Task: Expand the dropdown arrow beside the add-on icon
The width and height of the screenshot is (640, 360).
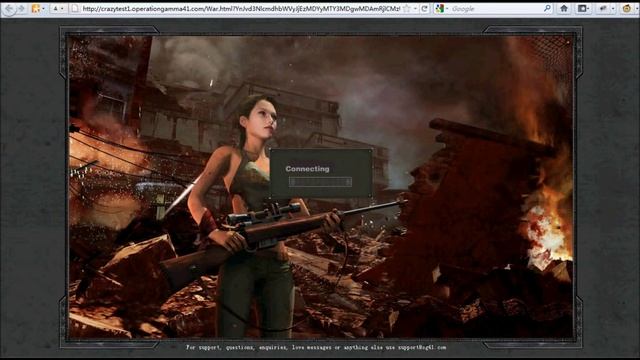Action: click(x=613, y=9)
